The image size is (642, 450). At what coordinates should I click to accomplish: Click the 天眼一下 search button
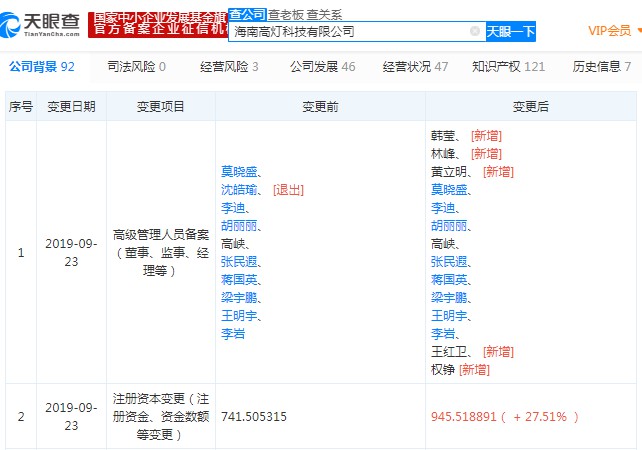511,32
